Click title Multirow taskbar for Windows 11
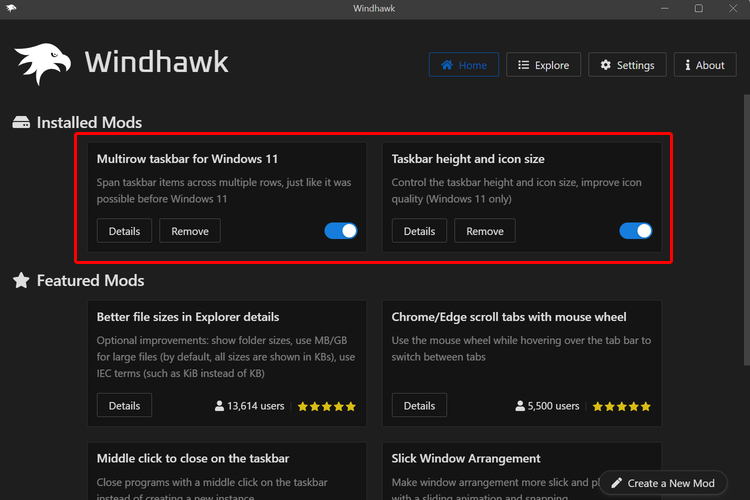The height and width of the screenshot is (500, 750). pyautogui.click(x=187, y=159)
